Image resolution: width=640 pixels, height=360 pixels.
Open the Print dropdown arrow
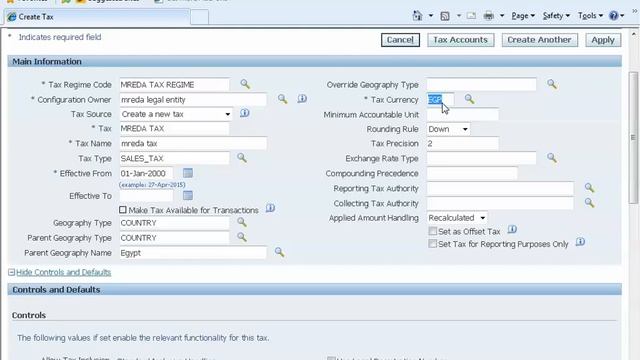[x=502, y=16]
